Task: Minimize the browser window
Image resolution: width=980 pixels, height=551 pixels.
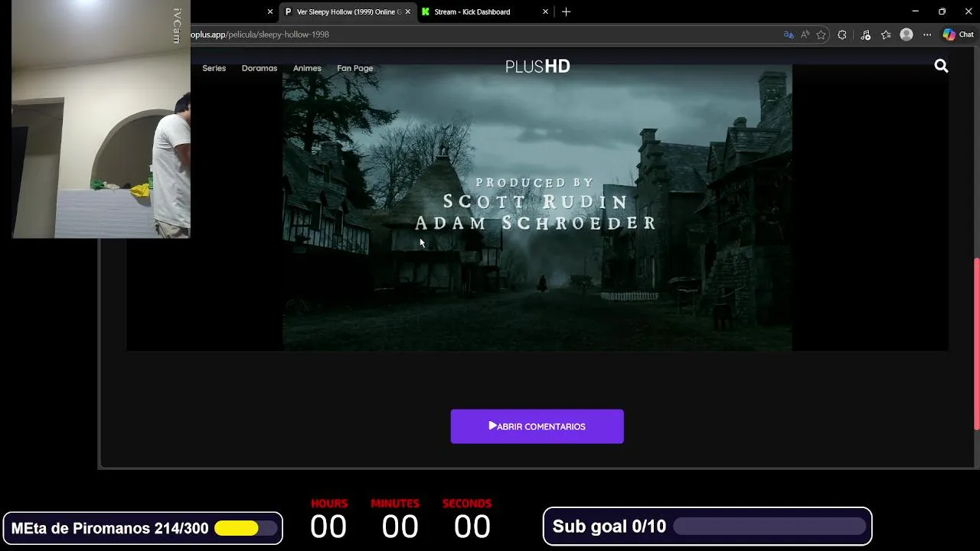Action: click(915, 11)
